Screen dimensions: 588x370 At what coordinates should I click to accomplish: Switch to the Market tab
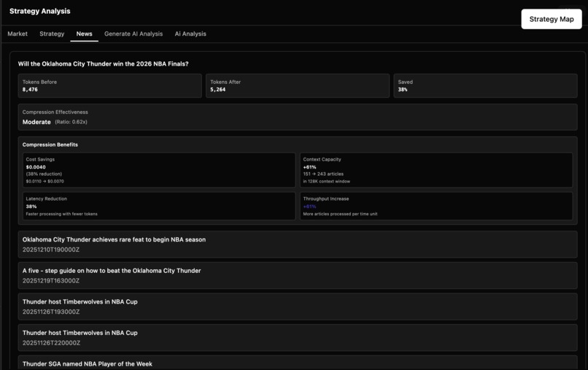(18, 34)
